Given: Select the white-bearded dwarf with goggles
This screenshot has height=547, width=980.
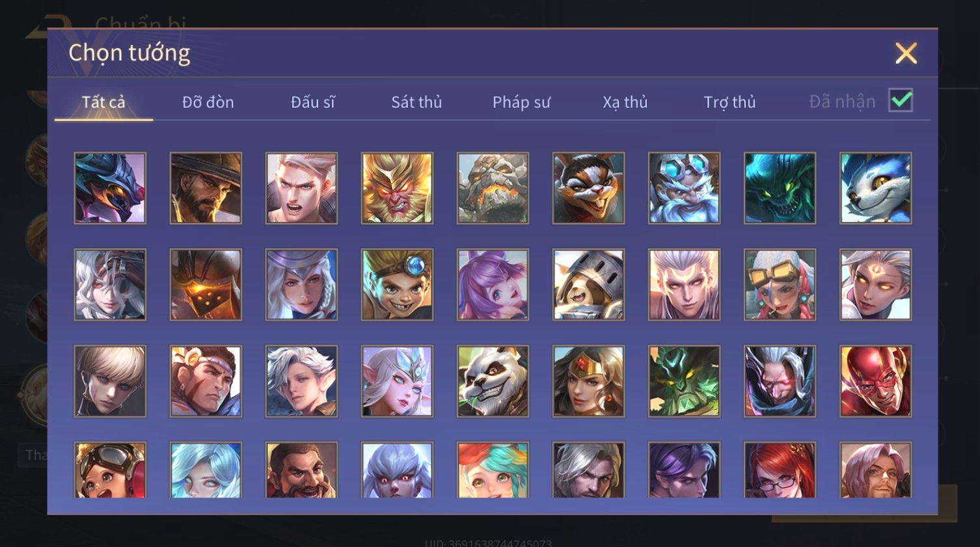Looking at the screenshot, I should 684,188.
